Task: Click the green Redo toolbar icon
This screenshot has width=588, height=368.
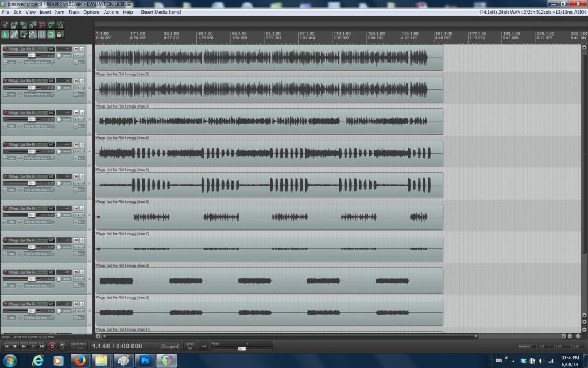Action: click(51, 25)
